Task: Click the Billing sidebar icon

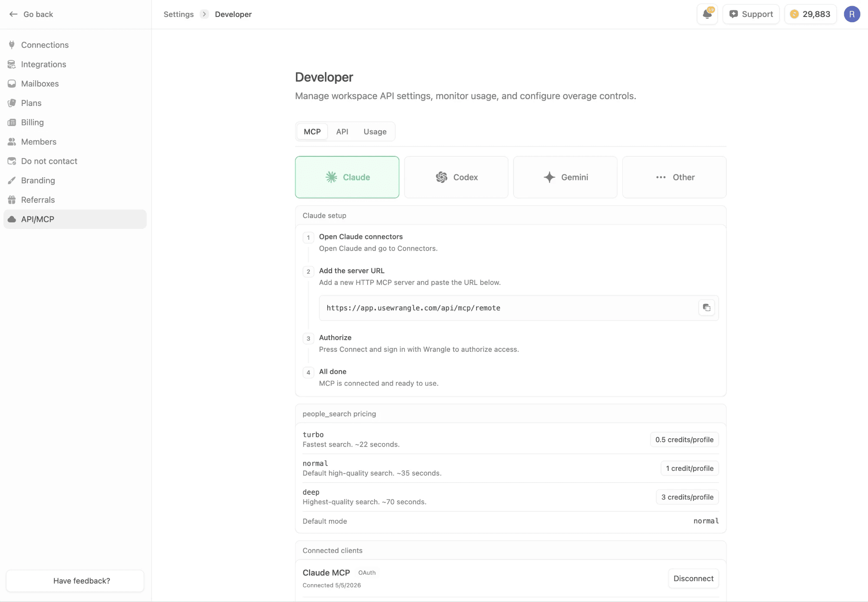Action: (x=12, y=122)
